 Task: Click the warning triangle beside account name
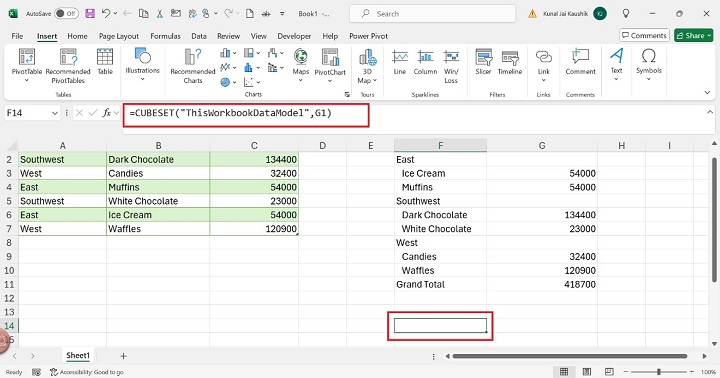532,14
